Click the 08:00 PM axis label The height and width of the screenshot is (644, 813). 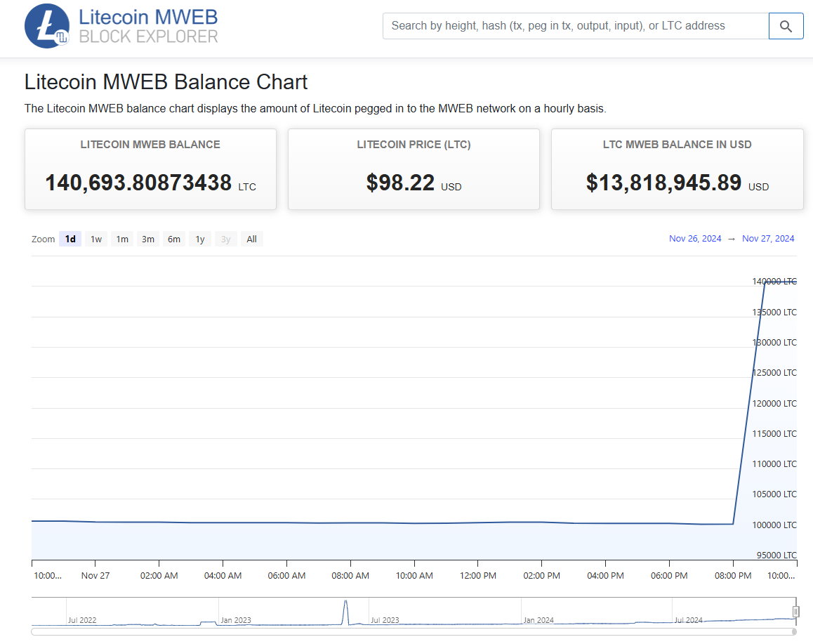tap(733, 576)
